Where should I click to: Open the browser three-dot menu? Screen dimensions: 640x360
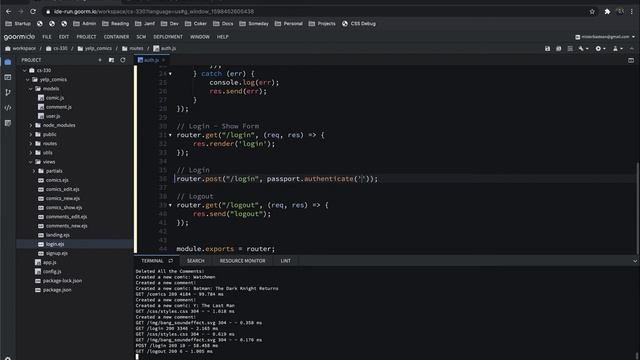(632, 12)
